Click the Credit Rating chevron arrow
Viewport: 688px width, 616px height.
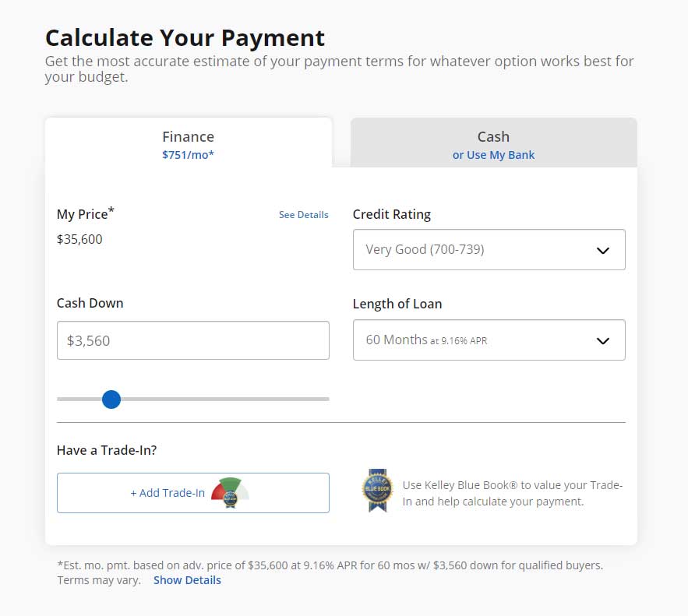pos(602,250)
